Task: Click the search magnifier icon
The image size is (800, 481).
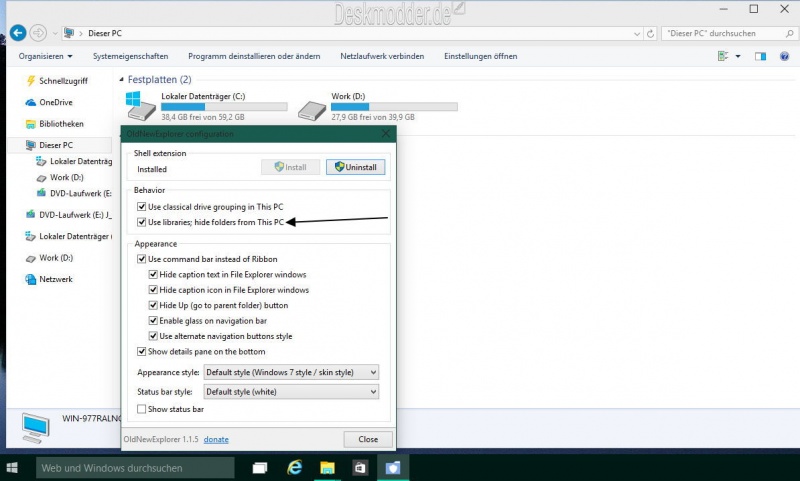Action: click(x=790, y=34)
